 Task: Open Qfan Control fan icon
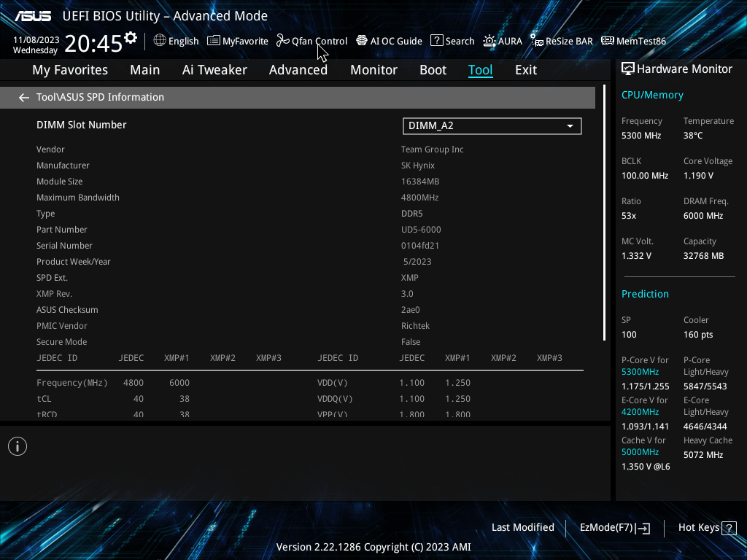click(282, 41)
